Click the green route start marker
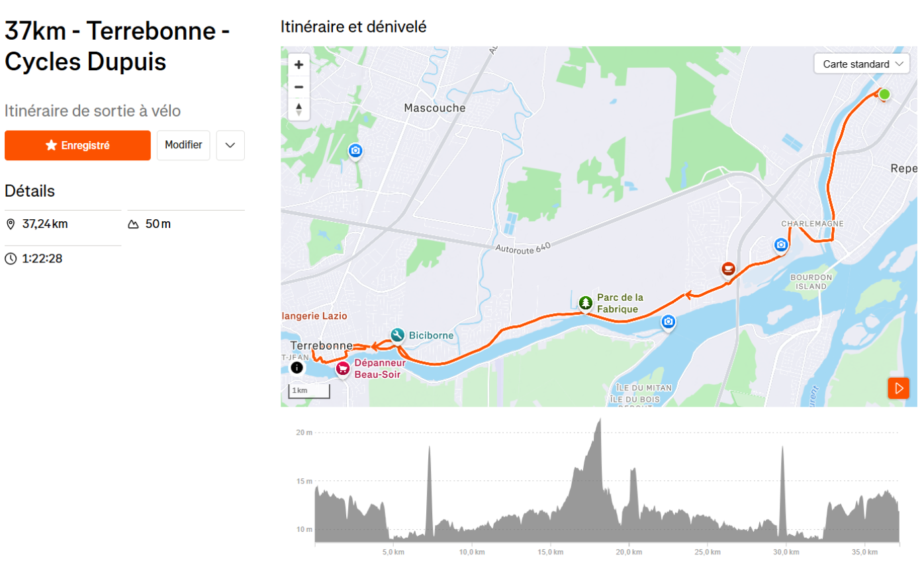Image resolution: width=924 pixels, height=569 pixels. (884, 94)
